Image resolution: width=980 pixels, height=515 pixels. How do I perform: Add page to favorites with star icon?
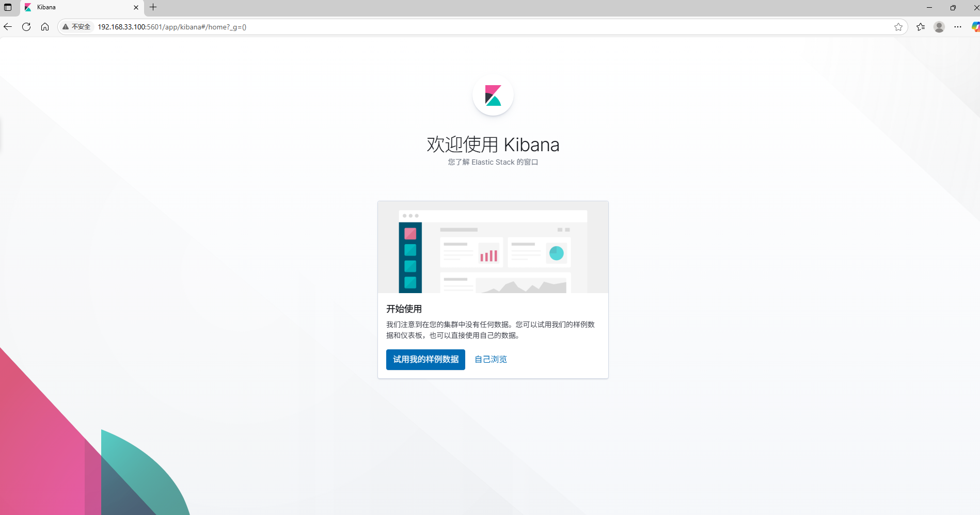coord(898,27)
